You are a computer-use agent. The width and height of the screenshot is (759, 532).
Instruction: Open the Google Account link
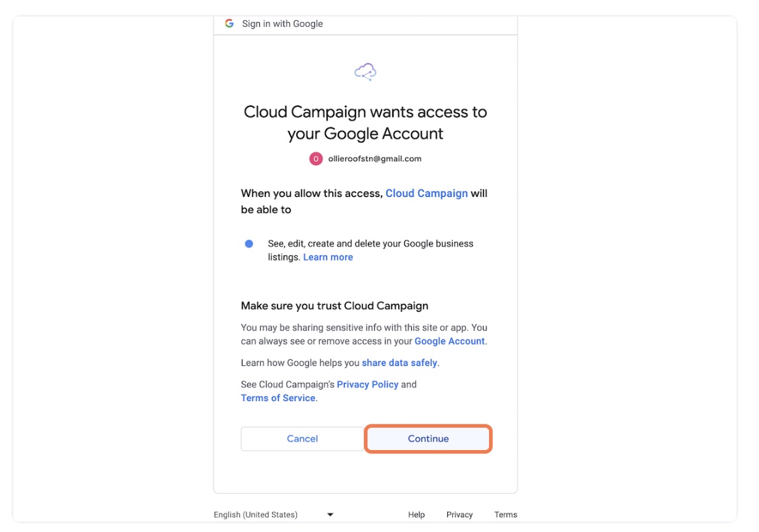click(449, 341)
